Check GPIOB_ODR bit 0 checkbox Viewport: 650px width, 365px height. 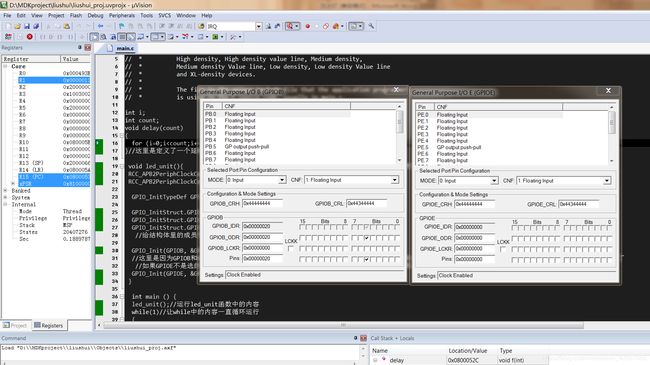(x=397, y=238)
